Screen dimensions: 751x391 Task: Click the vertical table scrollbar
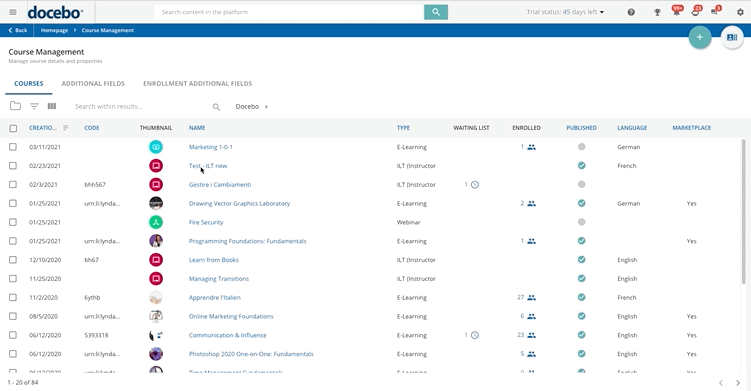tap(743, 211)
